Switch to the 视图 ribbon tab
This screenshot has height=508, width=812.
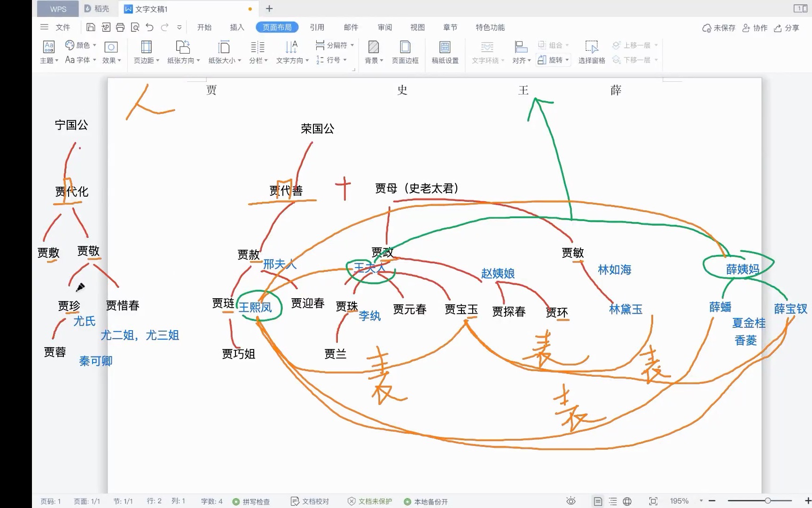417,27
